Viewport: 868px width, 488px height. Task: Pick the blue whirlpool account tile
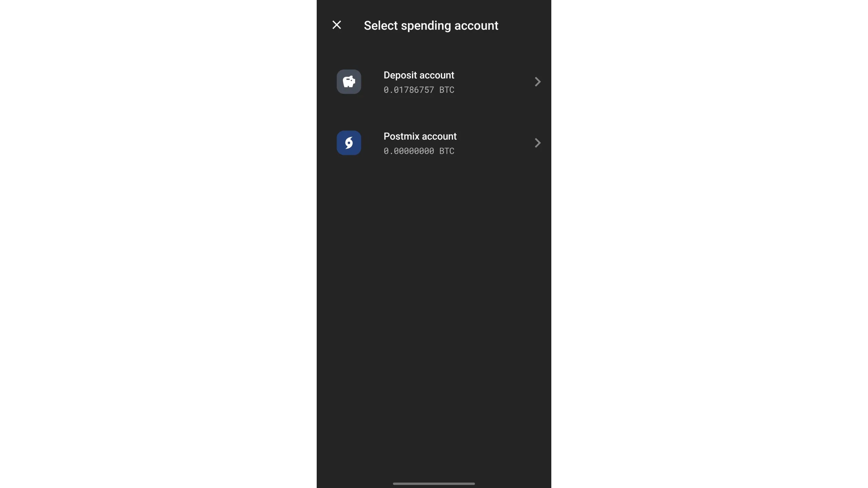[349, 143]
